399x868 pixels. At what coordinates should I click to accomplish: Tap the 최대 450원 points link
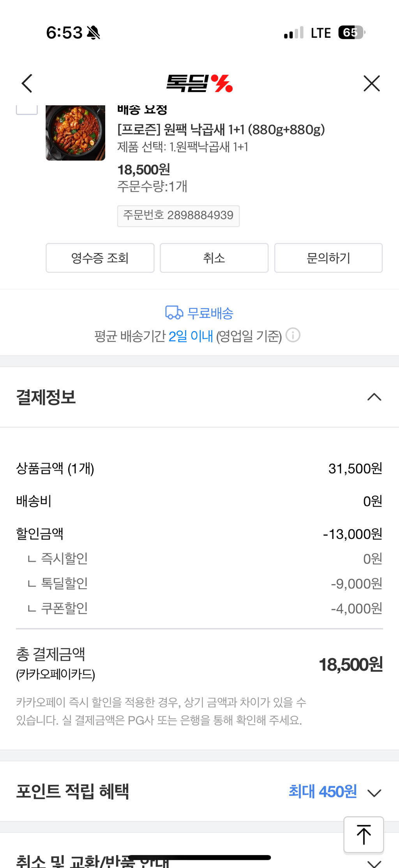pyautogui.click(x=323, y=792)
